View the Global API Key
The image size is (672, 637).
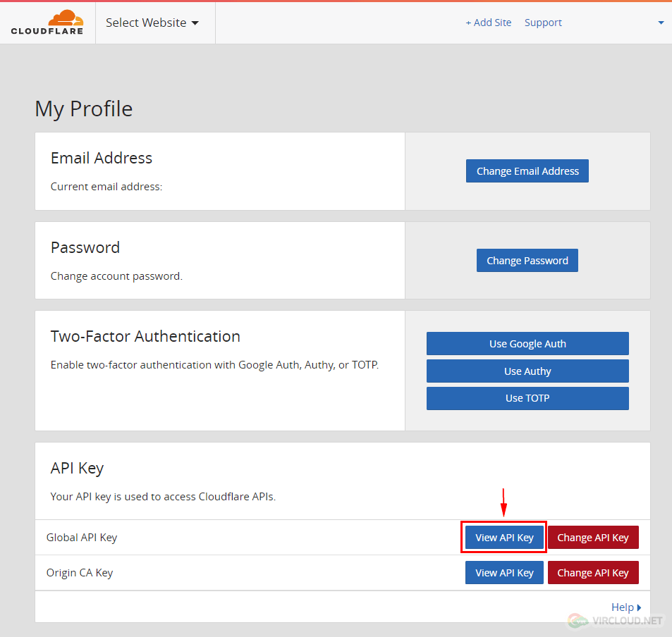tap(504, 537)
